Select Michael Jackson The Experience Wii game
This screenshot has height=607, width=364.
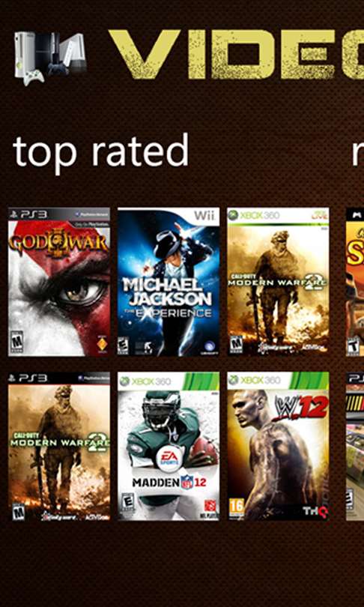coord(169,282)
